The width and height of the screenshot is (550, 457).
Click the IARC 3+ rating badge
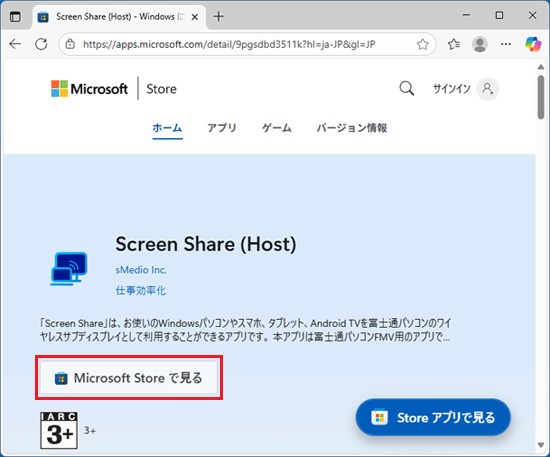pyautogui.click(x=59, y=430)
